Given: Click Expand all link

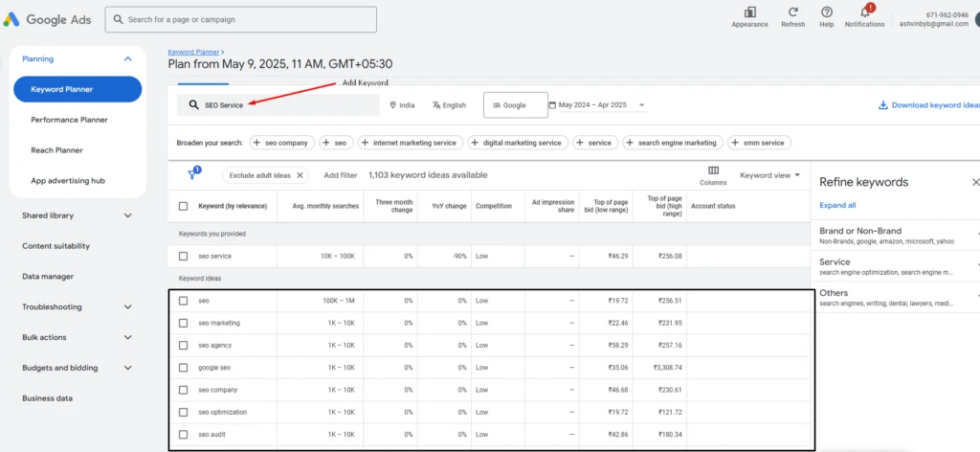Looking at the screenshot, I should coord(837,205).
